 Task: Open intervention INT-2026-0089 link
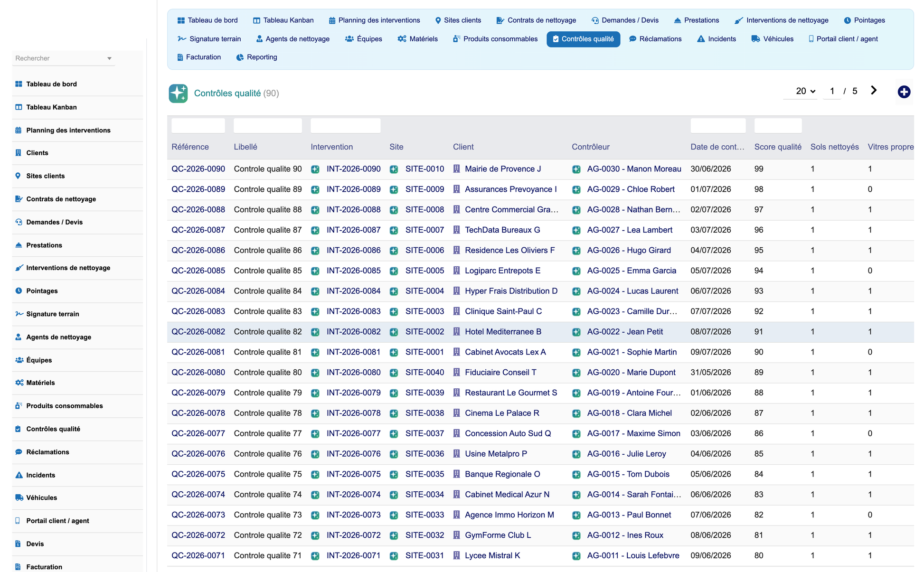353,189
